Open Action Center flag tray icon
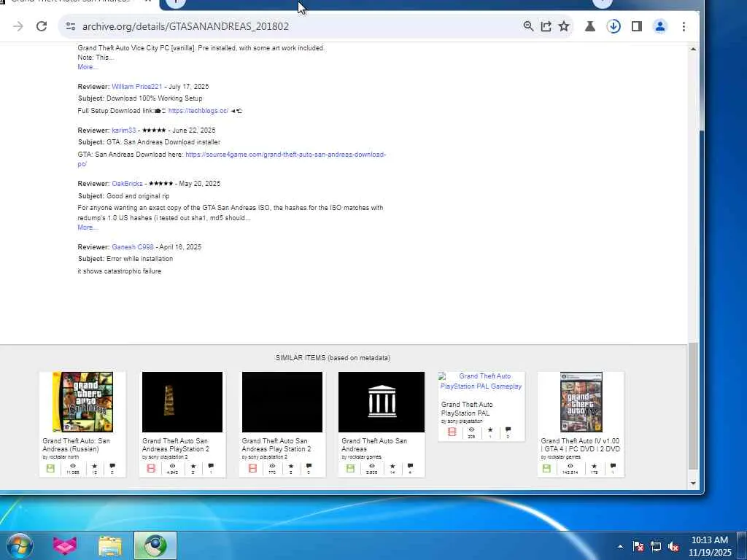 (x=638, y=547)
